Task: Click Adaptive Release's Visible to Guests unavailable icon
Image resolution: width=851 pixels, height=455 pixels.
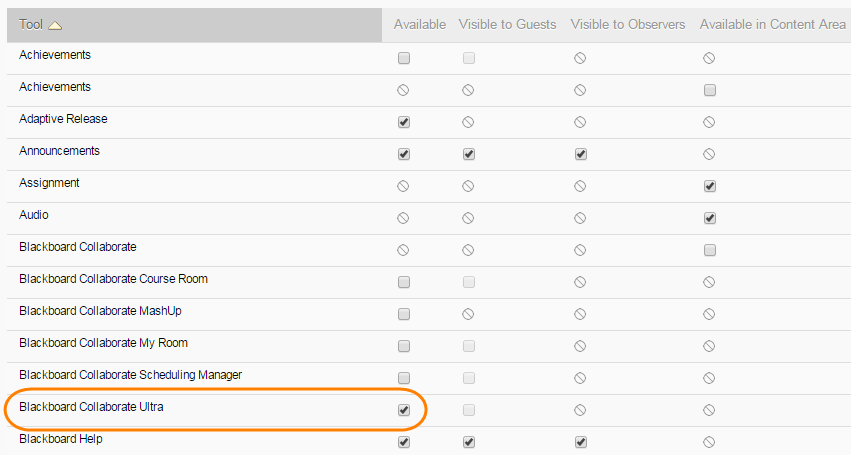Action: (x=468, y=122)
